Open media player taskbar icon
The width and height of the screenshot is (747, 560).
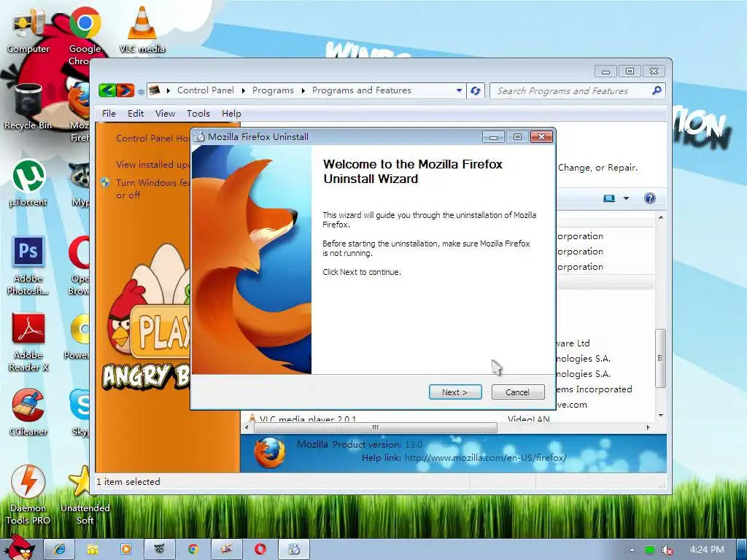[x=126, y=549]
